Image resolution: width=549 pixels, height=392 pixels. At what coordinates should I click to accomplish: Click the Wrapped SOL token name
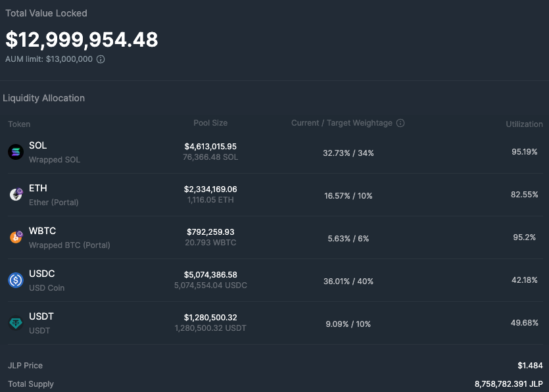[55, 160]
